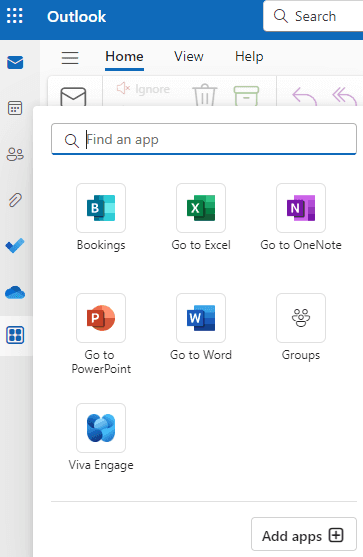The height and width of the screenshot is (557, 363).
Task: Open Mail from the left sidebar
Action: [x=15, y=63]
